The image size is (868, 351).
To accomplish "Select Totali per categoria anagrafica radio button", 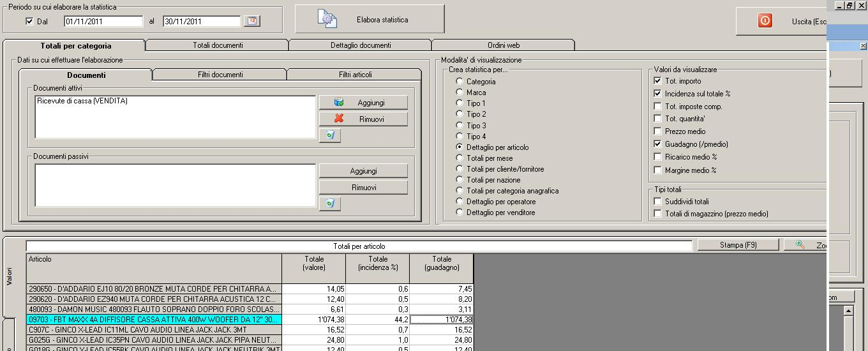I will click(460, 191).
